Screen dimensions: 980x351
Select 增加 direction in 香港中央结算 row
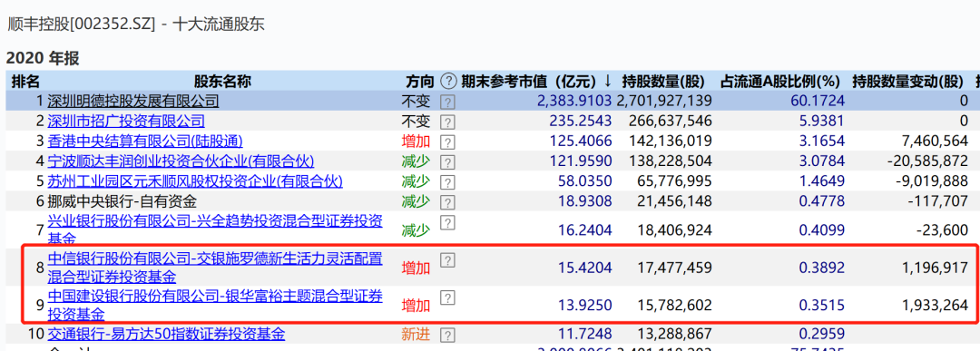click(416, 141)
